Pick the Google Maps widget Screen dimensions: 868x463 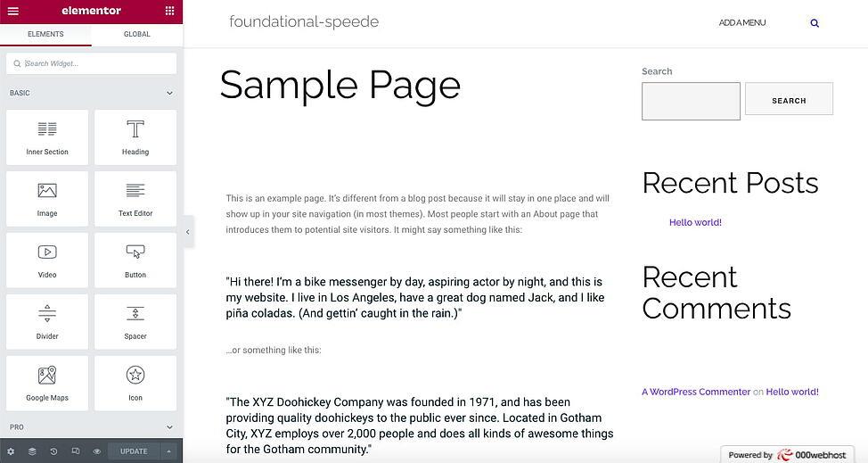47,383
